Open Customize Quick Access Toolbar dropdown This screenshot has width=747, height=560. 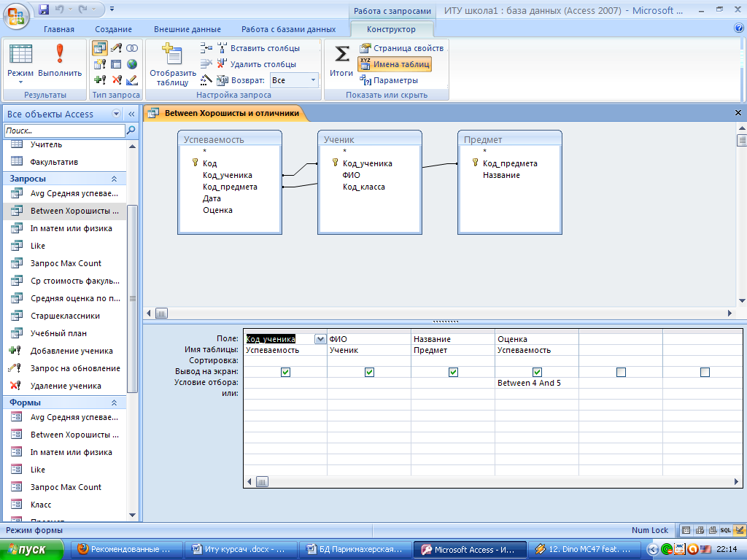(112, 9)
